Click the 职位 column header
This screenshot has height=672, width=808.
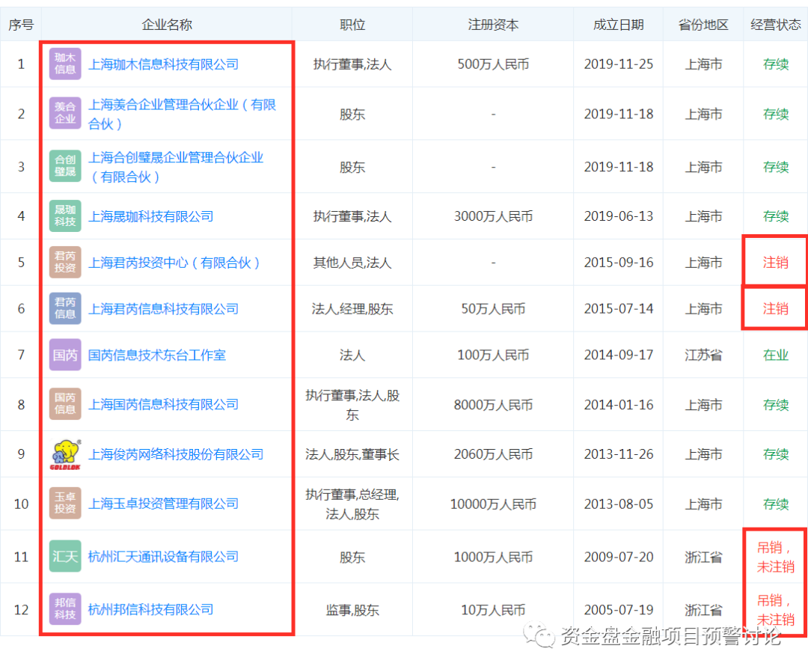pyautogui.click(x=352, y=24)
